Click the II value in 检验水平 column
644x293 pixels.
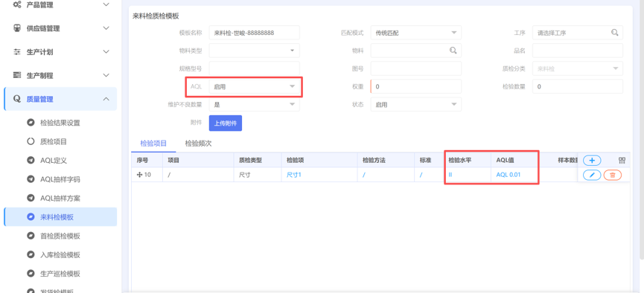(450, 175)
